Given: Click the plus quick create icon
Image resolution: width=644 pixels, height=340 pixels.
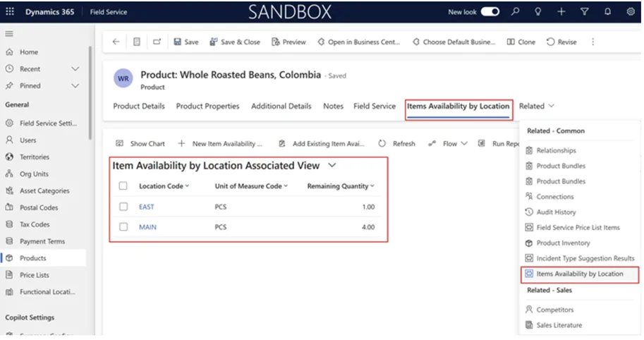Looking at the screenshot, I should (x=561, y=11).
